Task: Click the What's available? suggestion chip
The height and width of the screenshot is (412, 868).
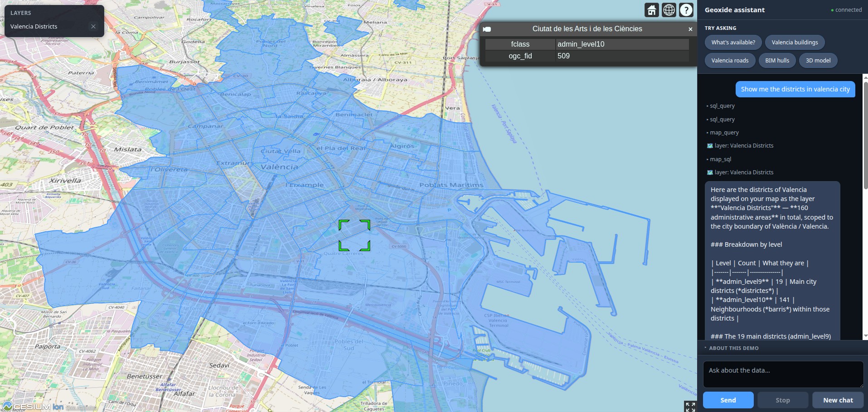Action: pos(733,43)
